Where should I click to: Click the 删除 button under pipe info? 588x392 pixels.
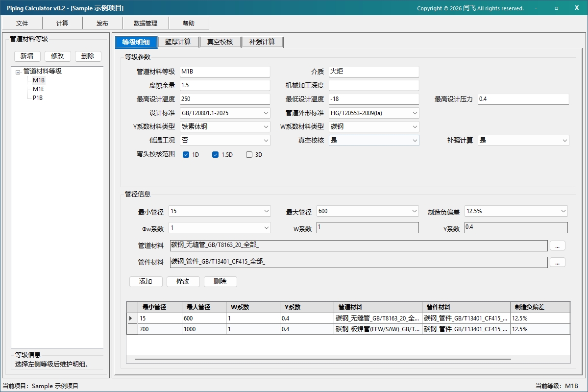[x=220, y=282]
